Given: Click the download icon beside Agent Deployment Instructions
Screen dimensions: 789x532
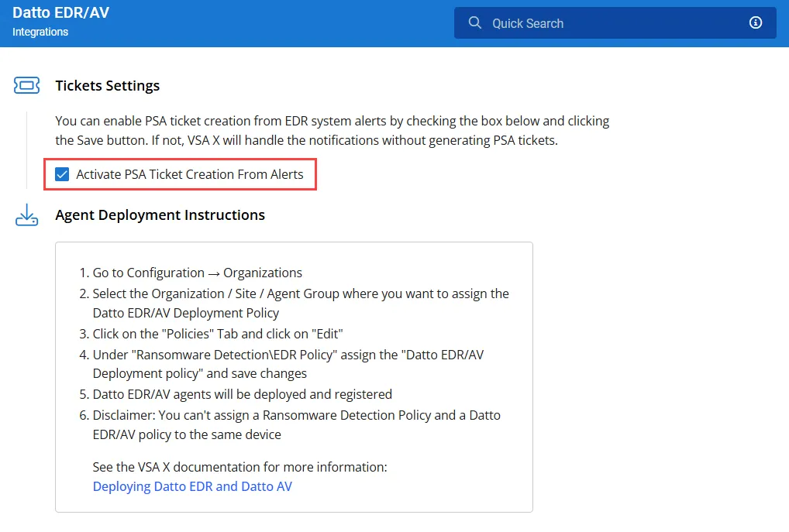Looking at the screenshot, I should point(27,215).
